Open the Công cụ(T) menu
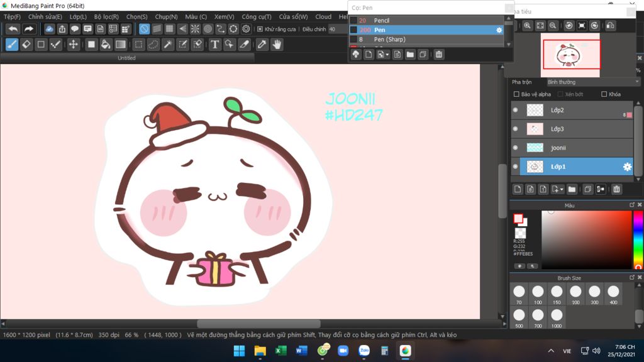 point(257,17)
